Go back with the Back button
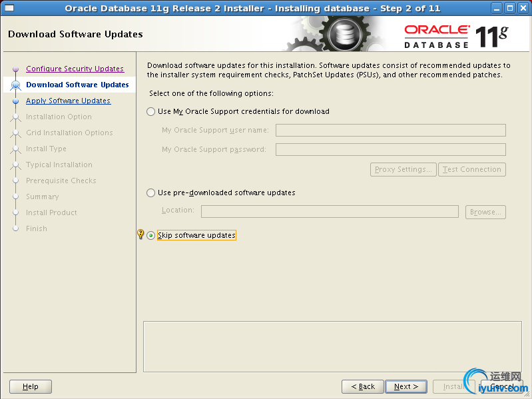This screenshot has height=399, width=532. (x=363, y=386)
